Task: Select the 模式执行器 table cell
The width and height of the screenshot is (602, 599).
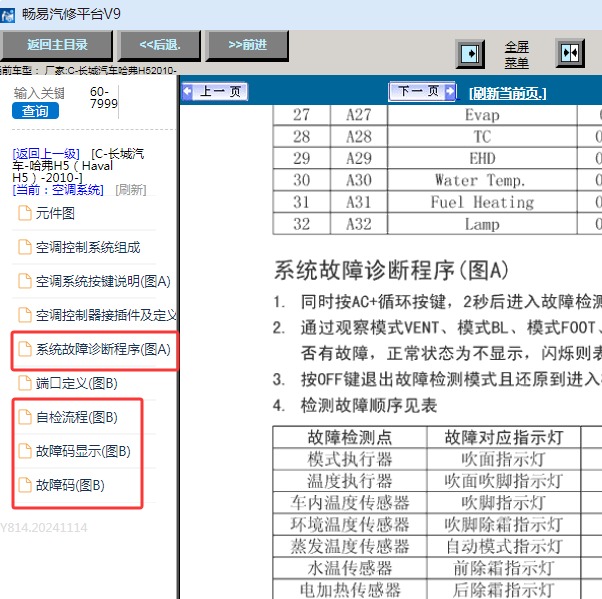Action: (350, 459)
